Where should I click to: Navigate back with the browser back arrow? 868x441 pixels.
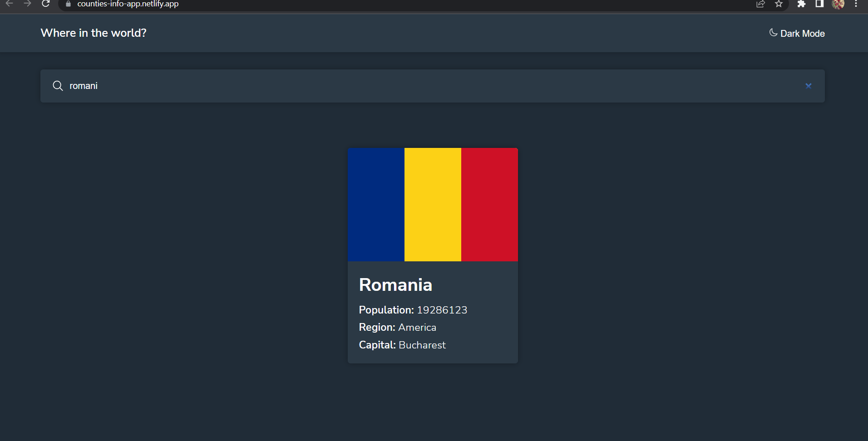click(10, 4)
